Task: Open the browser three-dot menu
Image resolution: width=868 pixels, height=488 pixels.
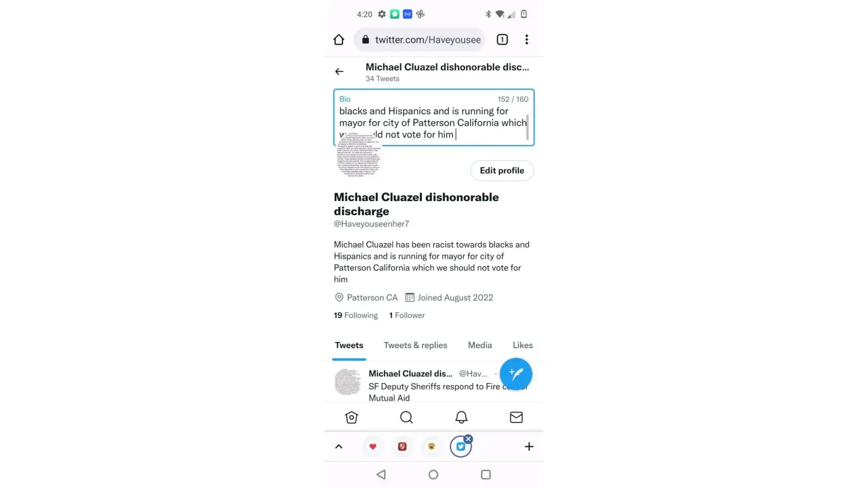Action: click(526, 40)
